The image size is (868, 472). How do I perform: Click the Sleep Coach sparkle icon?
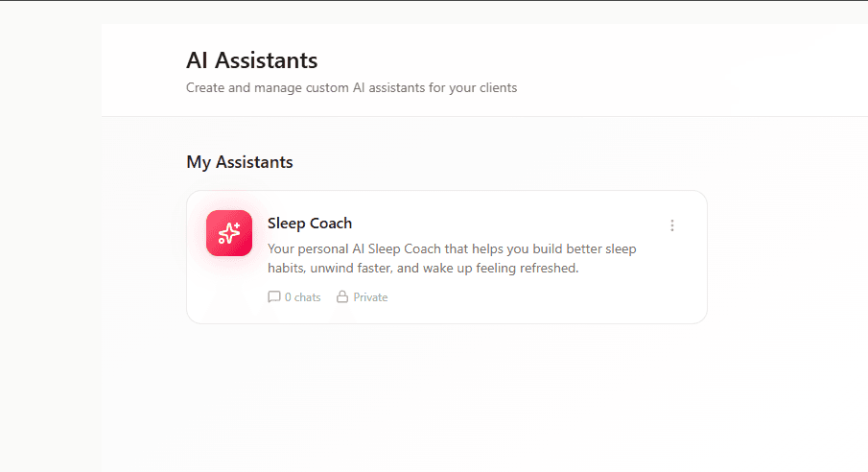pos(229,233)
